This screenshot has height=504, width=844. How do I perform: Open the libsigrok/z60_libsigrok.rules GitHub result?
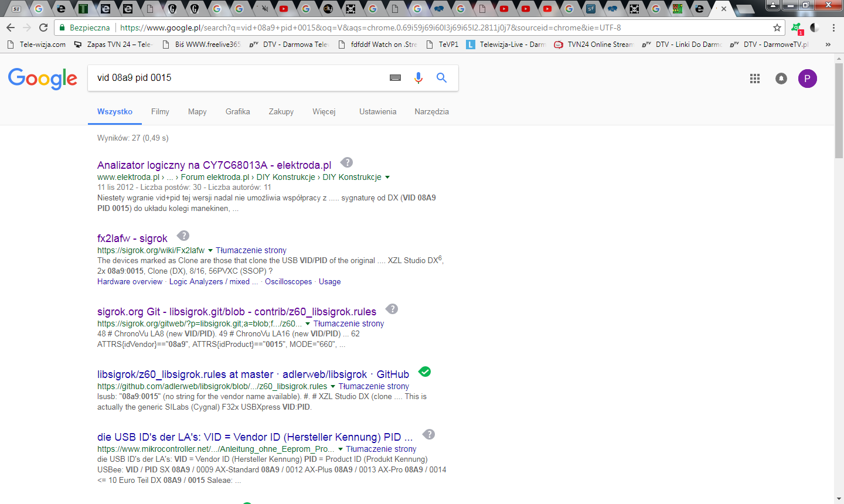coord(253,374)
